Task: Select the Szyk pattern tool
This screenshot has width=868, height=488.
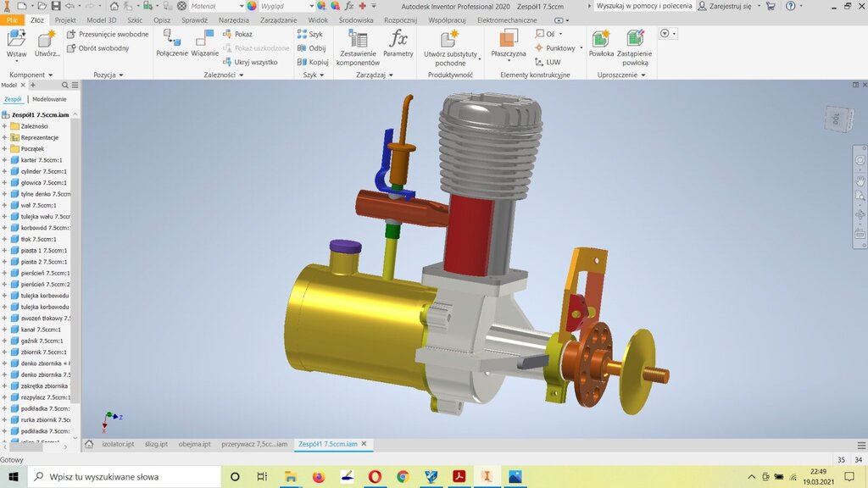Action: pos(310,35)
